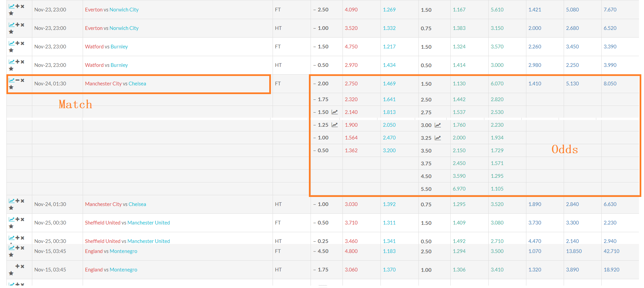Viewport: 644px width, 288px height.
Task: Select odds value 4.750
Action: tap(351, 47)
